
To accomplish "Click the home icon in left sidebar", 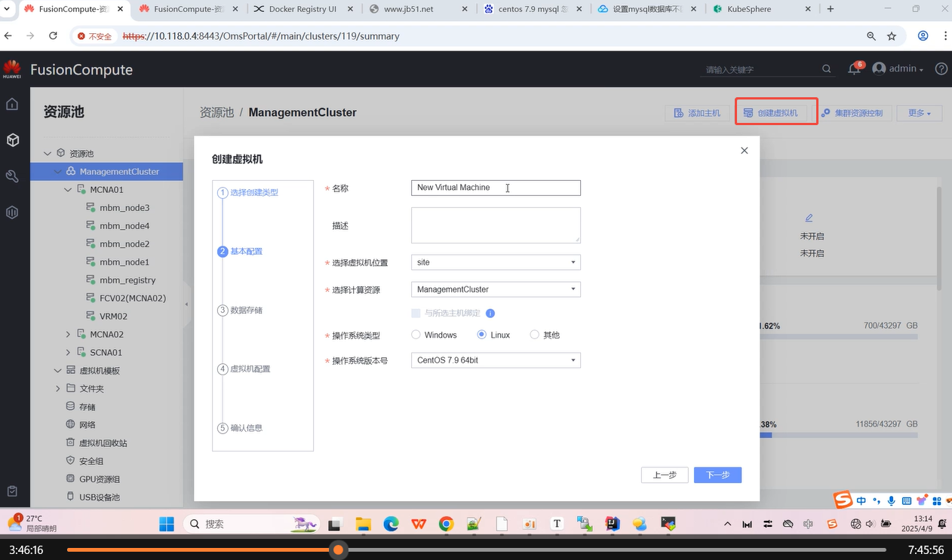I will [12, 104].
